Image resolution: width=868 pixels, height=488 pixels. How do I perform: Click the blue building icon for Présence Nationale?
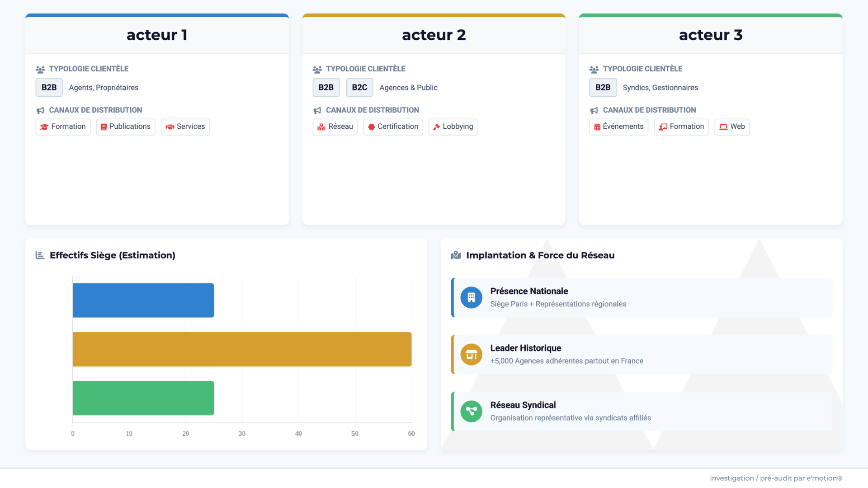tap(471, 297)
